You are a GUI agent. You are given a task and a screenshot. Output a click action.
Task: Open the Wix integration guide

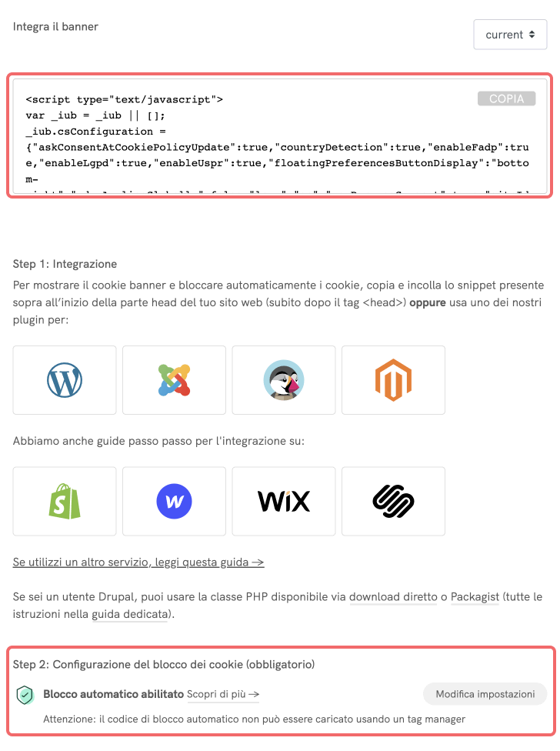pyautogui.click(x=284, y=501)
